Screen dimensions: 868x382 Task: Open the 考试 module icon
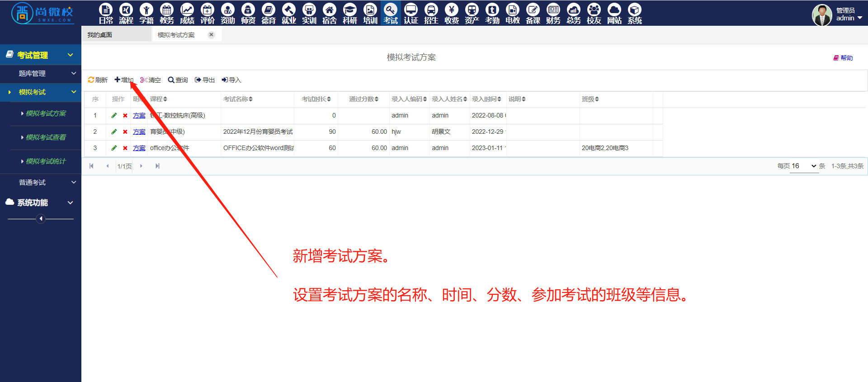[391, 13]
